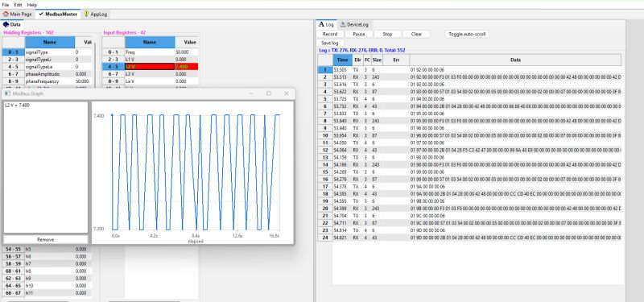Select log row 1 at 53.505

pos(469,70)
